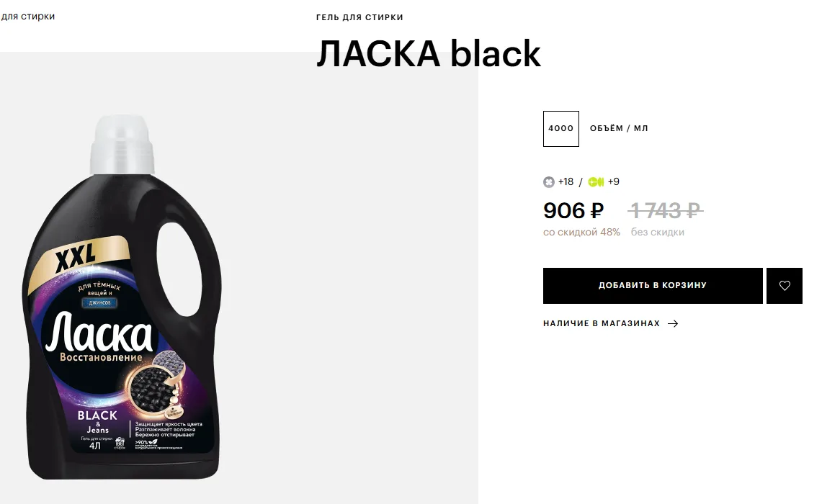Click the ЛАСКА black product title
This screenshot has width=840, height=504.
coord(429,53)
